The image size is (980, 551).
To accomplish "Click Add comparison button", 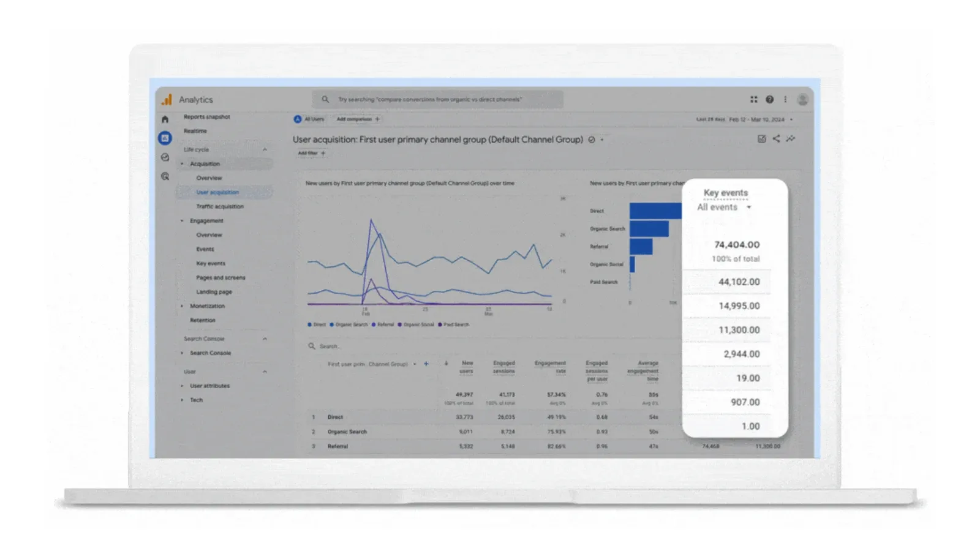I will [358, 119].
